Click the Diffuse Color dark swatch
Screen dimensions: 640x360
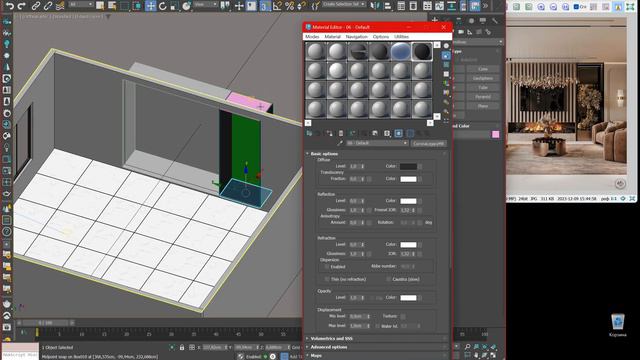(x=408, y=167)
